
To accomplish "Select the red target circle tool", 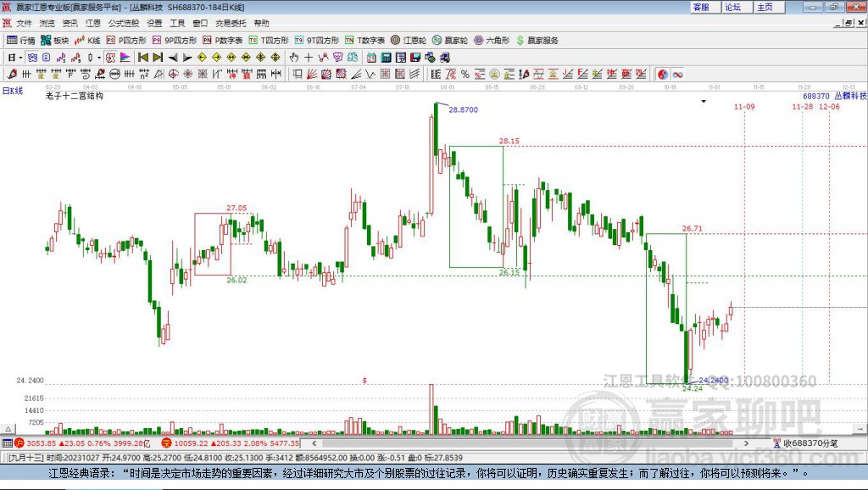I will point(173,75).
